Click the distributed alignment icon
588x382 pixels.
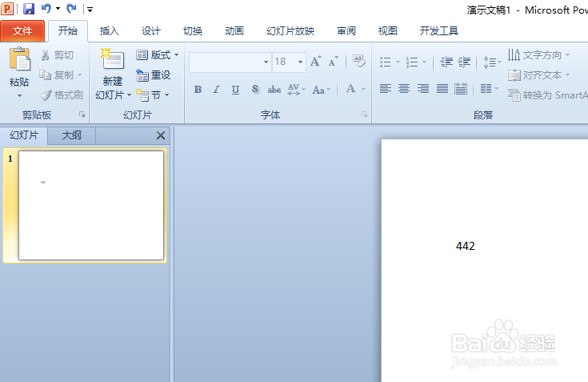(x=461, y=89)
